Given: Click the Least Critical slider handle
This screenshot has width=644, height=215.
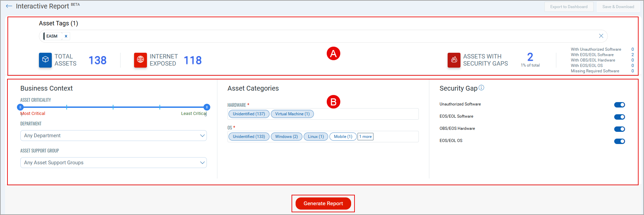Looking at the screenshot, I should (x=207, y=107).
